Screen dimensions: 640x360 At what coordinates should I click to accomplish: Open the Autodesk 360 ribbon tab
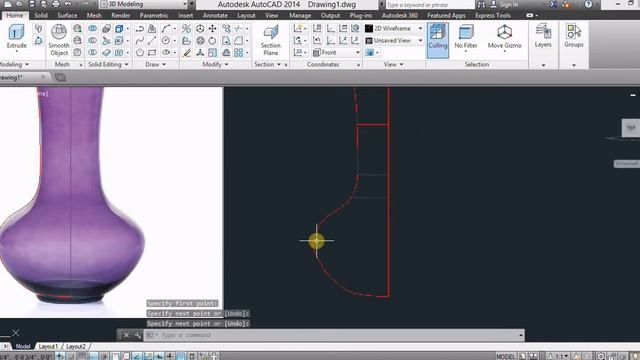(400, 16)
